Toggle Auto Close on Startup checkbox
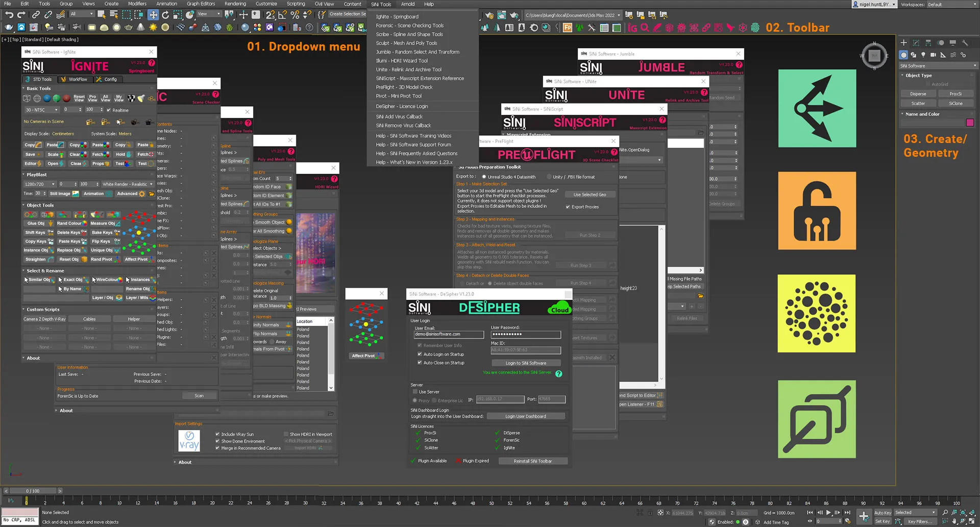980x527 pixels. (420, 363)
